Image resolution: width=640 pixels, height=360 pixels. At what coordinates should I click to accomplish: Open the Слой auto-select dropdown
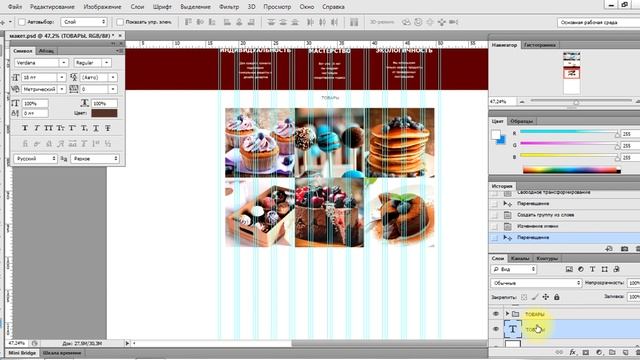[84, 22]
